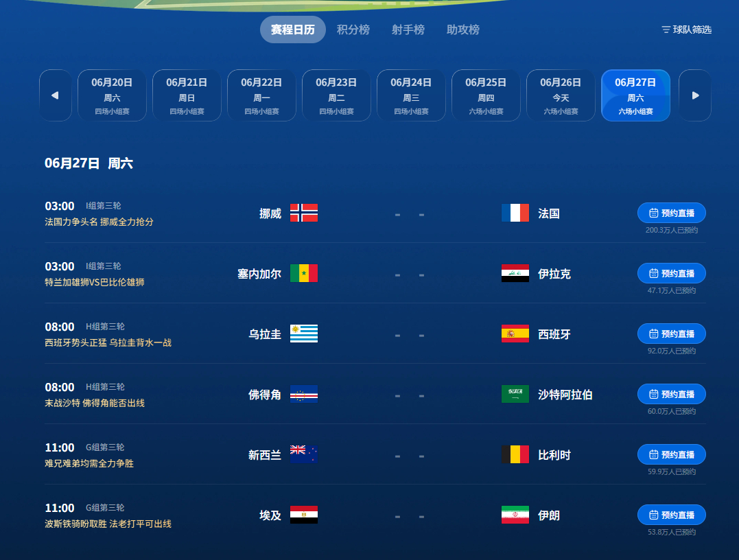Select the 06月23日 周二 date
The height and width of the screenshot is (560, 739).
(336, 95)
